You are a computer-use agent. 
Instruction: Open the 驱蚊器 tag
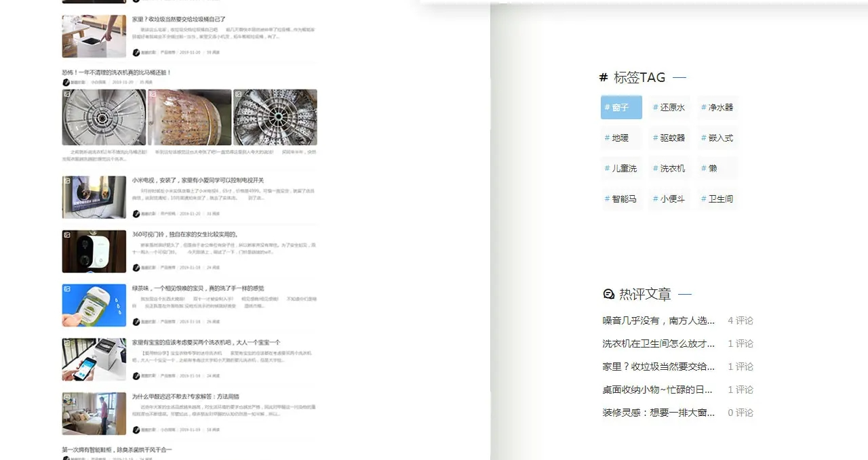tap(669, 138)
